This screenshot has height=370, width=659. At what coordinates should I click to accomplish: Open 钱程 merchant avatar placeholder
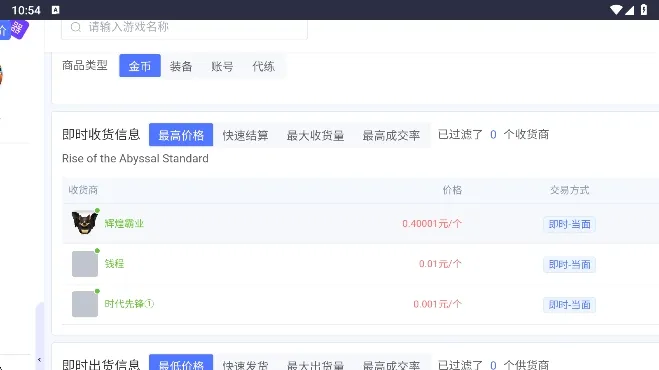click(84, 264)
